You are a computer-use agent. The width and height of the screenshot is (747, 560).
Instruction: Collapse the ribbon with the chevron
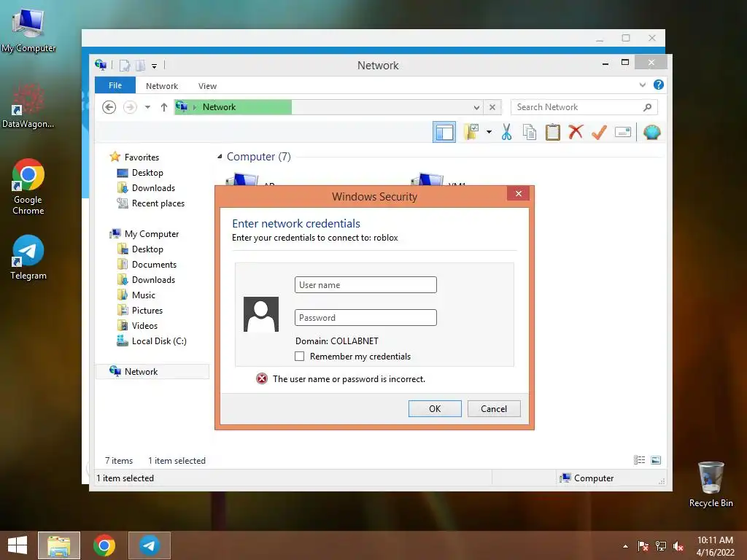(x=643, y=85)
